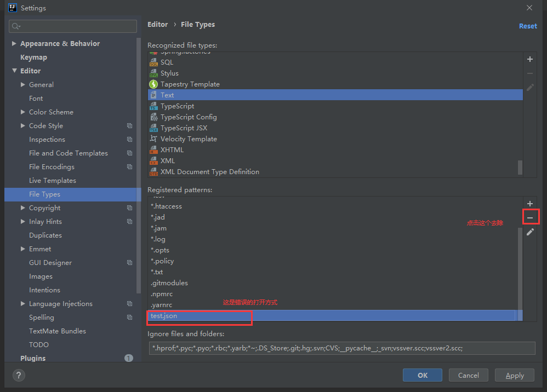Click the Velocity Template file icon
Viewport: 547px width, 392px height.
(153, 139)
